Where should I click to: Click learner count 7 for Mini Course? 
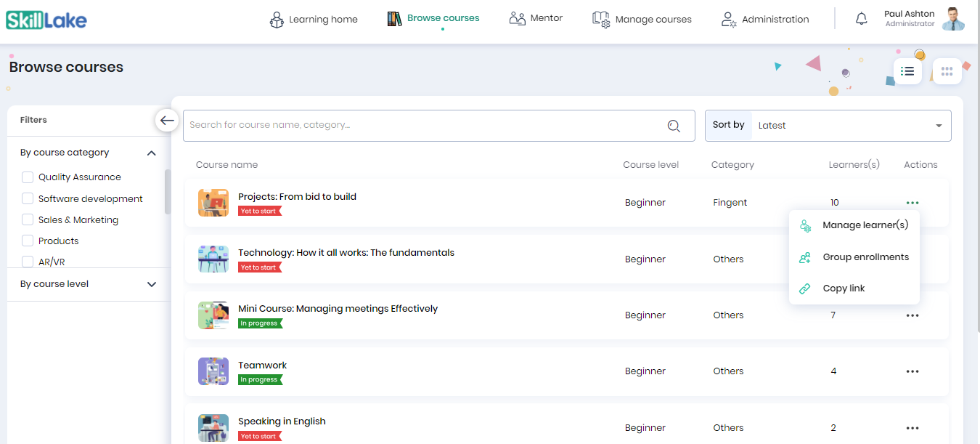[833, 315]
